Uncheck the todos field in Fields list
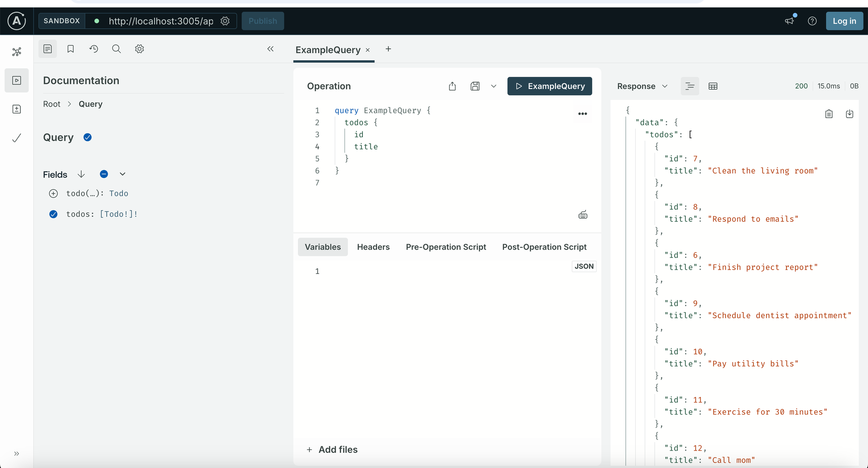This screenshot has width=868, height=468. pyautogui.click(x=53, y=214)
